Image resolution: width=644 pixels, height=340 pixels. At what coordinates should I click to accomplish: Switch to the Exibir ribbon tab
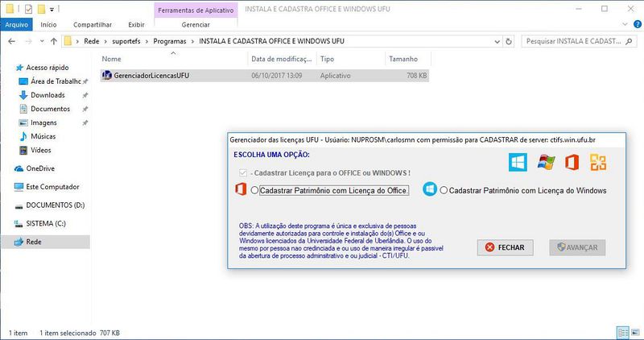tap(136, 25)
